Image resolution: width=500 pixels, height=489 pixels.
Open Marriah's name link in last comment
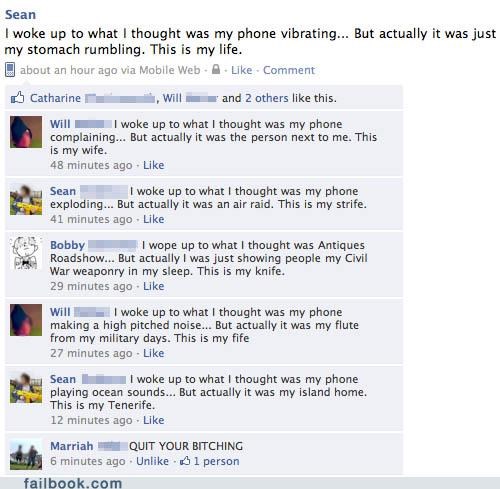tap(72, 446)
